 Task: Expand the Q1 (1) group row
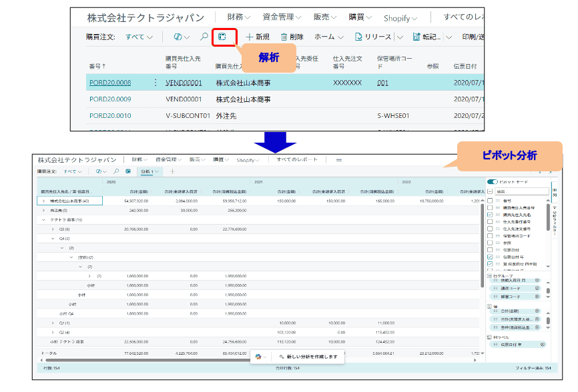(x=53, y=323)
